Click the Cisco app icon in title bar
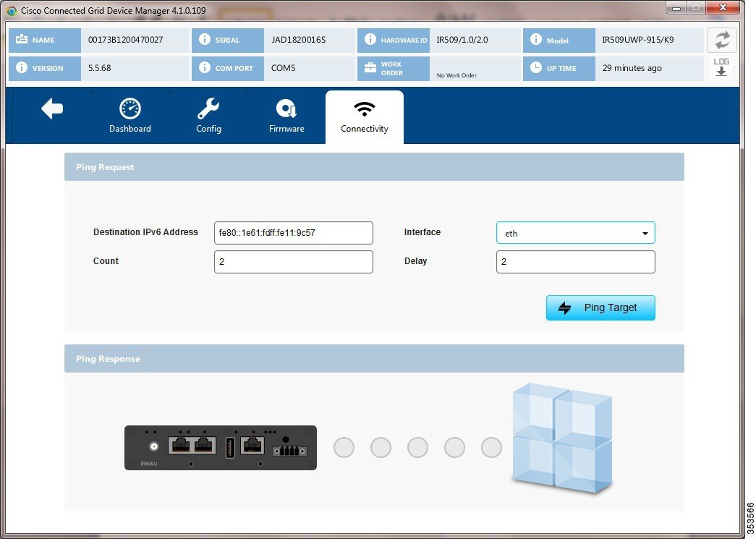The height and width of the screenshot is (539, 756). tap(12, 11)
